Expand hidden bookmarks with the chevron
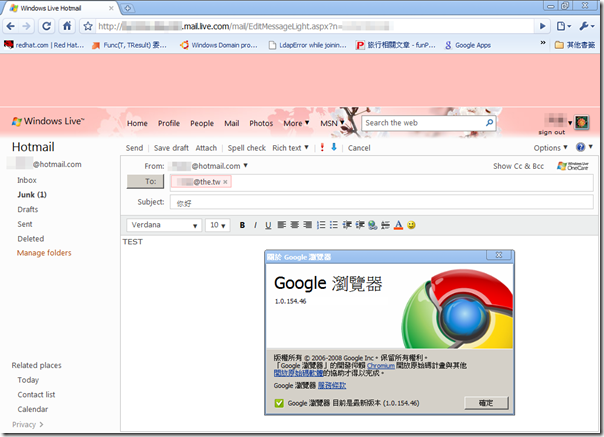This screenshot has width=604, height=437. click(542, 43)
